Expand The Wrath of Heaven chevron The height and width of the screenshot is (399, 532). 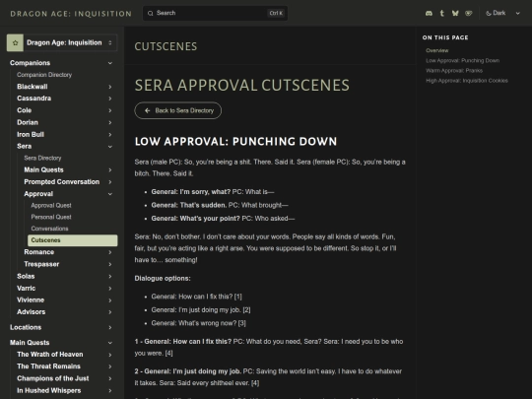(110, 355)
